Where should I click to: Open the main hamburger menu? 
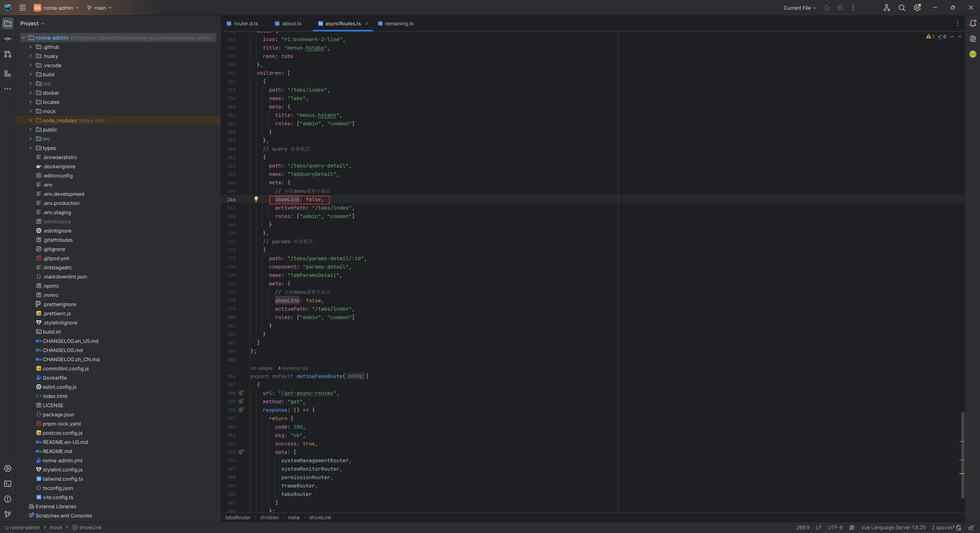tap(22, 8)
